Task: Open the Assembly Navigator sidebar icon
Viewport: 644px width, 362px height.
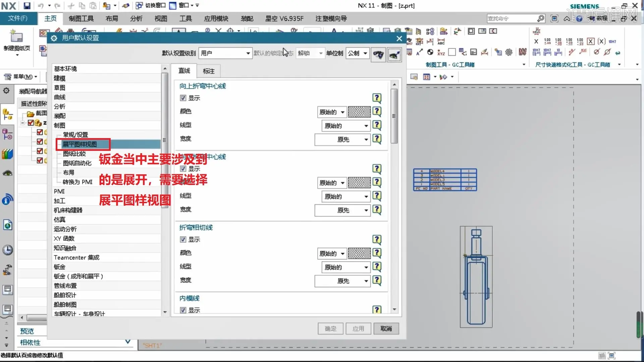Action: click(x=7, y=115)
